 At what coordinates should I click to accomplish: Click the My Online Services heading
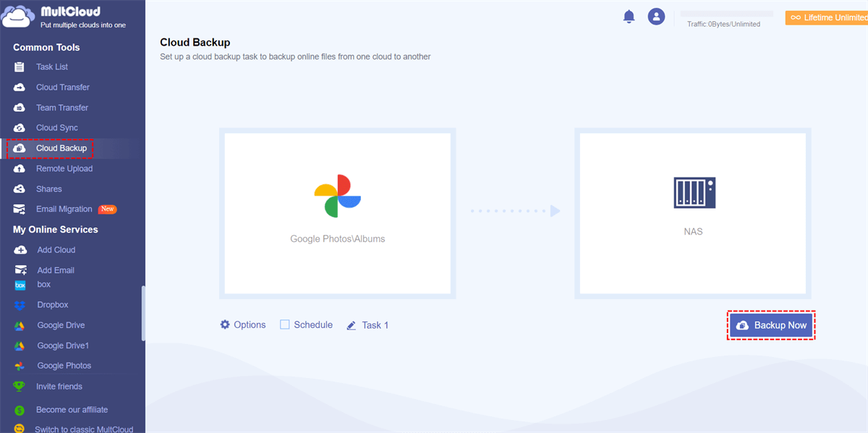coord(56,230)
